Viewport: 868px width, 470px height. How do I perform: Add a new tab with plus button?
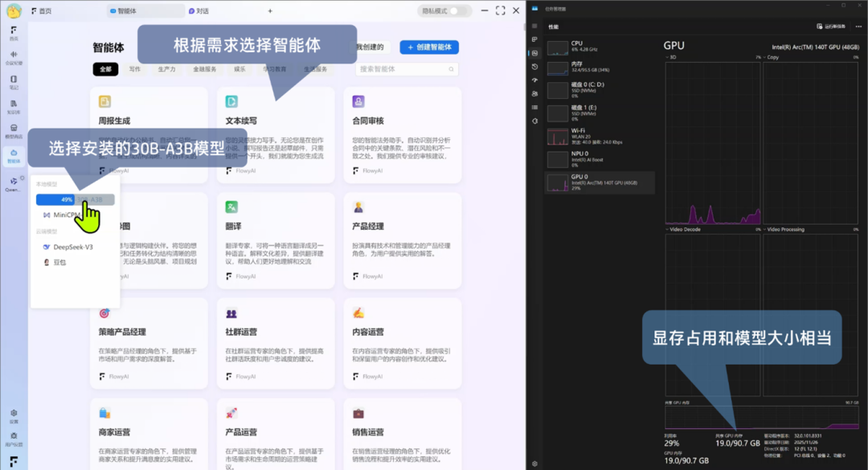270,10
